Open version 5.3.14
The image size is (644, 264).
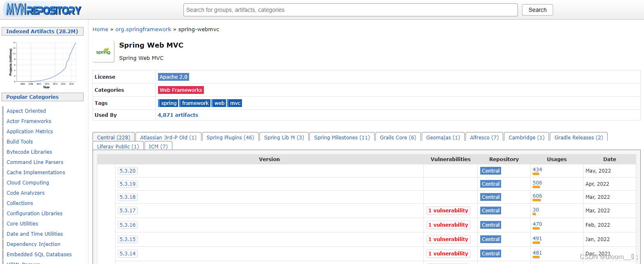[127, 254]
